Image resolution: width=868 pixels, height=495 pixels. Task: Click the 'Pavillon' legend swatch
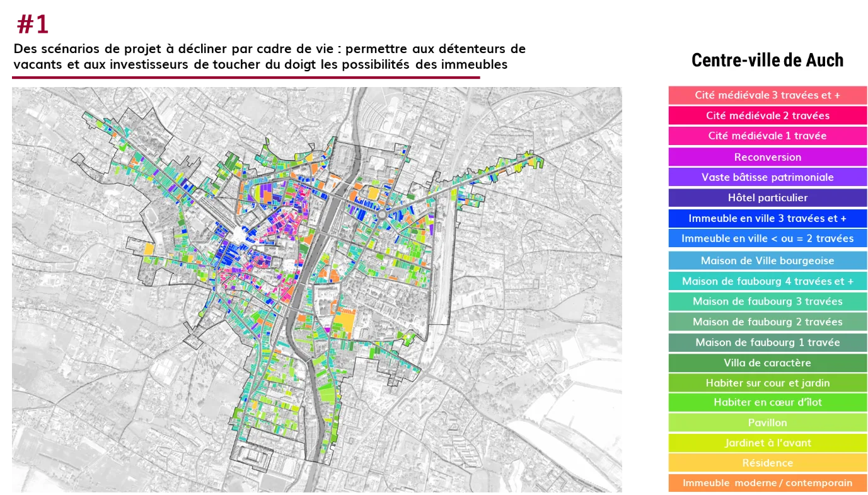(x=767, y=422)
